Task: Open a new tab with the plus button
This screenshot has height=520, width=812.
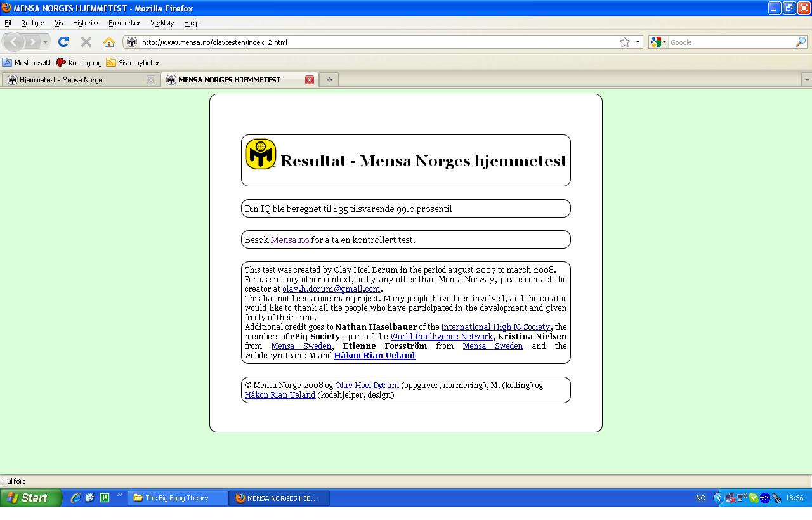Action: click(x=329, y=80)
